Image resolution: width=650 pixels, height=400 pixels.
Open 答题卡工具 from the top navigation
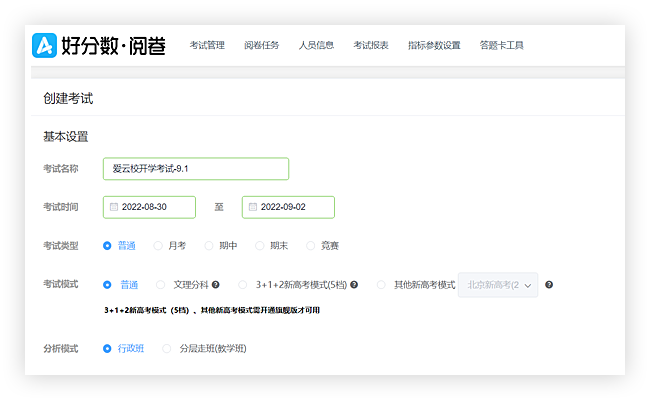coord(501,46)
